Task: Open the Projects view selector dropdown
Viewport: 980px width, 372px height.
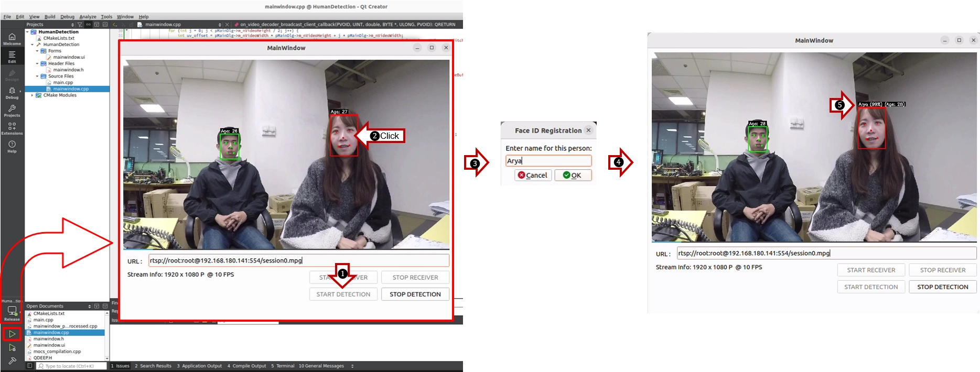Action: [x=72, y=25]
